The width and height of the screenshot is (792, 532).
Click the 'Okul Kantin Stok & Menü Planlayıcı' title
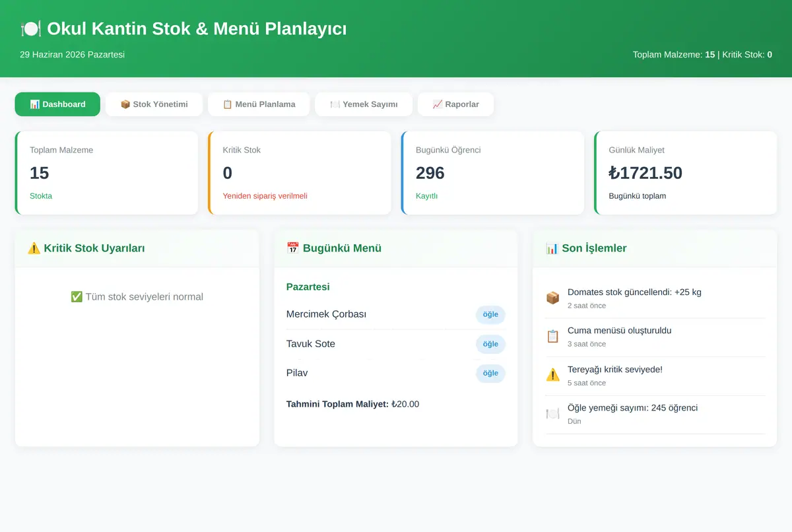pyautogui.click(x=197, y=29)
